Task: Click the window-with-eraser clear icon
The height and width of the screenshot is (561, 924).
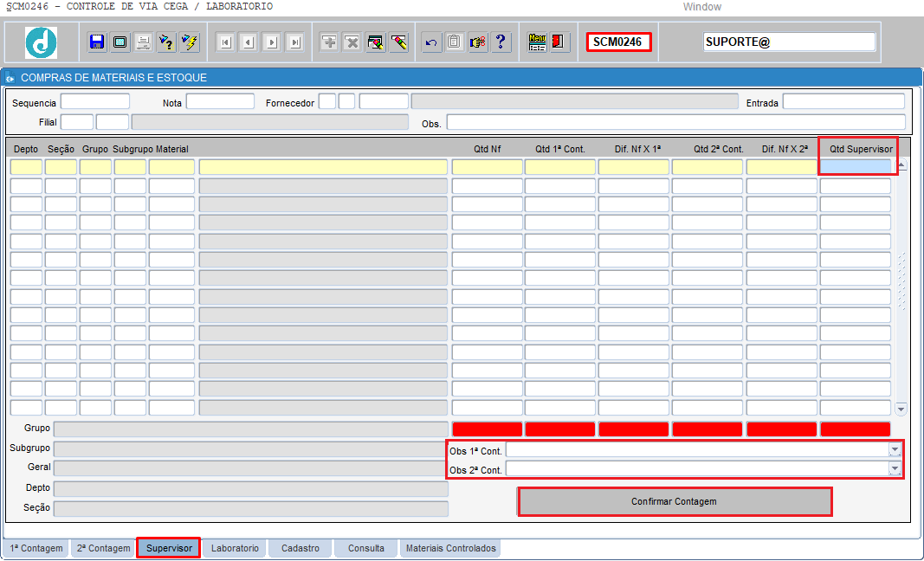Action: [x=375, y=42]
